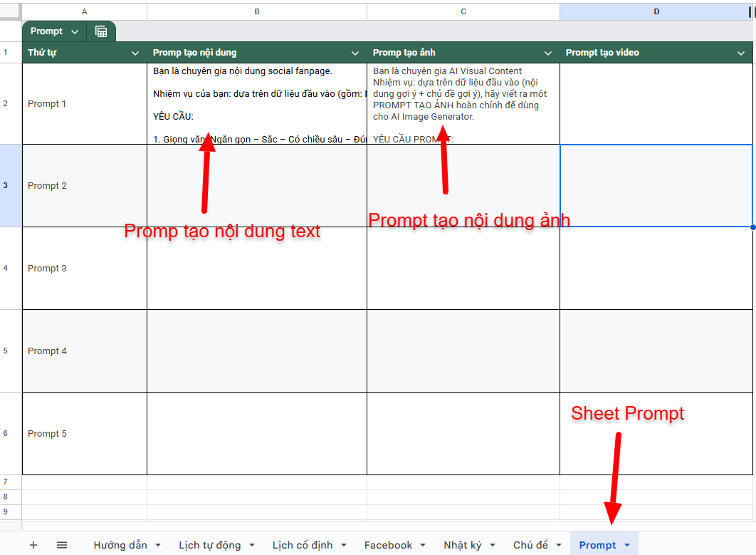Go to the Facebook sheet tab
The image size is (756, 555).
click(388, 545)
